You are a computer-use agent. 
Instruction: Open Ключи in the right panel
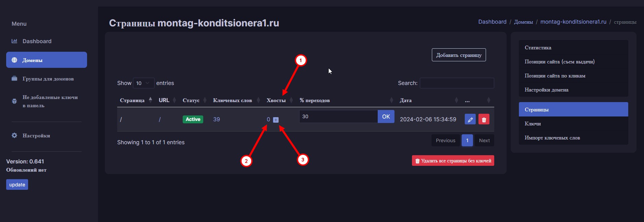click(573, 123)
